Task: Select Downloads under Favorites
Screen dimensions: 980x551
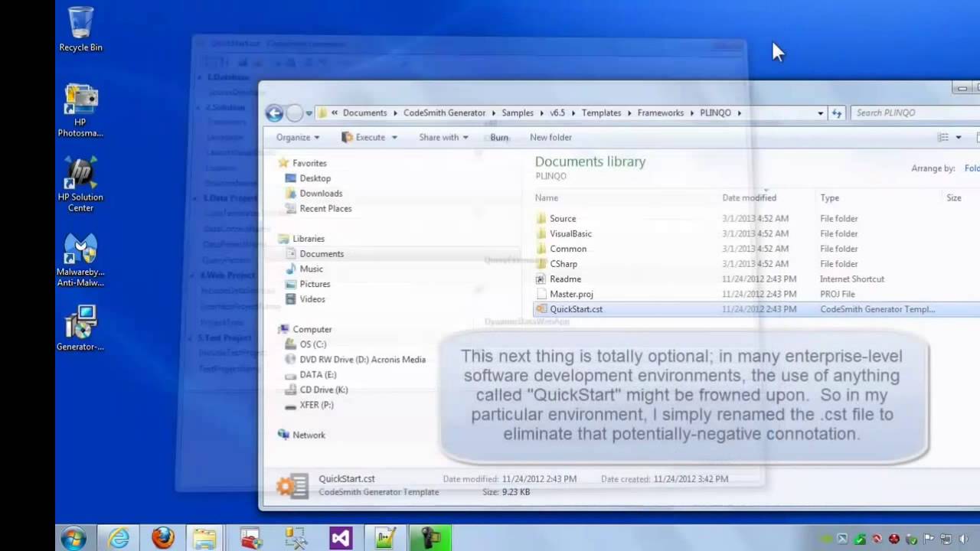Action: [321, 194]
